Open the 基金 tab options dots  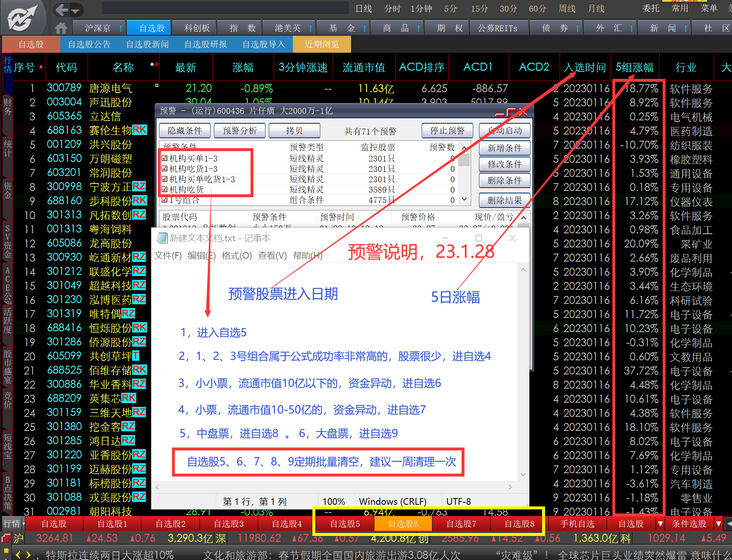pyautogui.click(x=364, y=28)
